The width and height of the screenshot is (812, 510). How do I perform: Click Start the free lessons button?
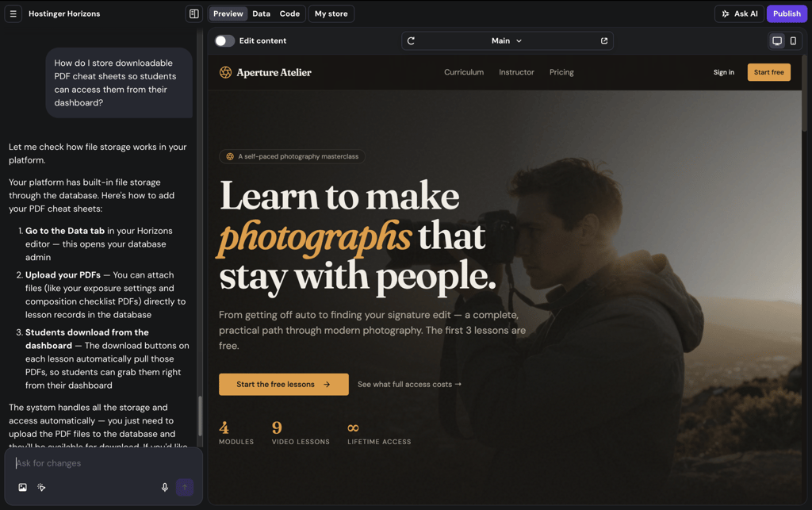tap(283, 385)
